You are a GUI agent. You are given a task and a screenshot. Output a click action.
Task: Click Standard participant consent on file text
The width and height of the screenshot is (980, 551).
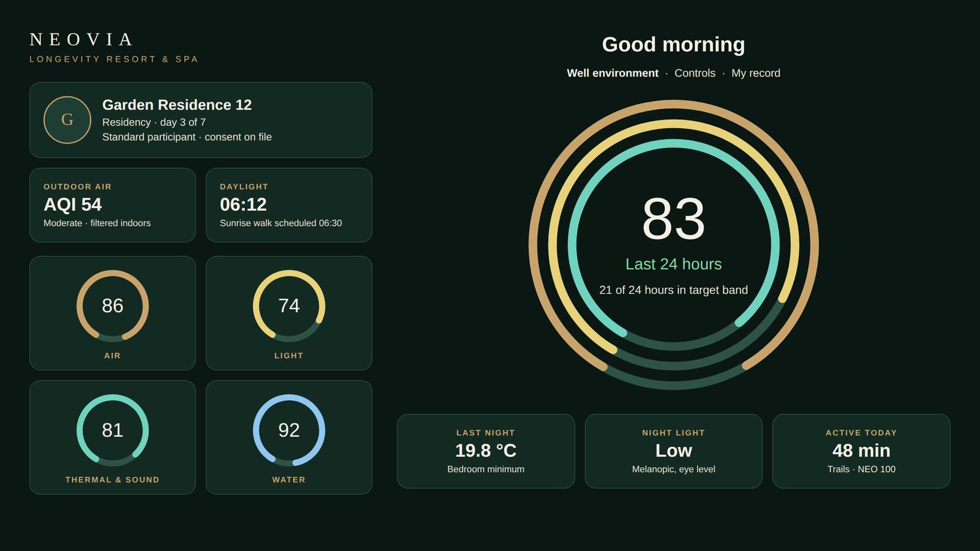point(187,137)
